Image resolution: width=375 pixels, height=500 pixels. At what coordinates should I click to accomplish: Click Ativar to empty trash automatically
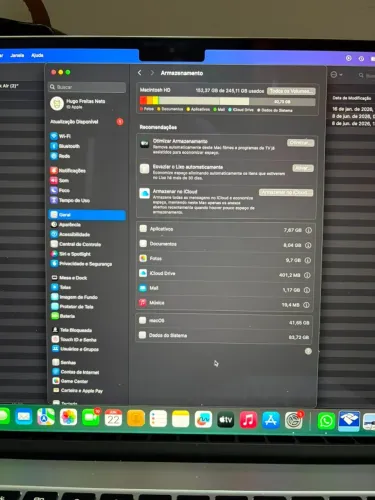[303, 168]
